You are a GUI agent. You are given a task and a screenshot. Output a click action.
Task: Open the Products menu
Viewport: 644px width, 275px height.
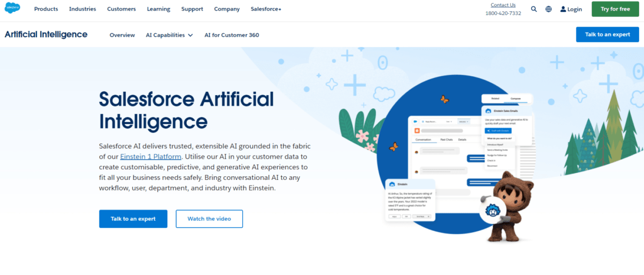pyautogui.click(x=46, y=9)
